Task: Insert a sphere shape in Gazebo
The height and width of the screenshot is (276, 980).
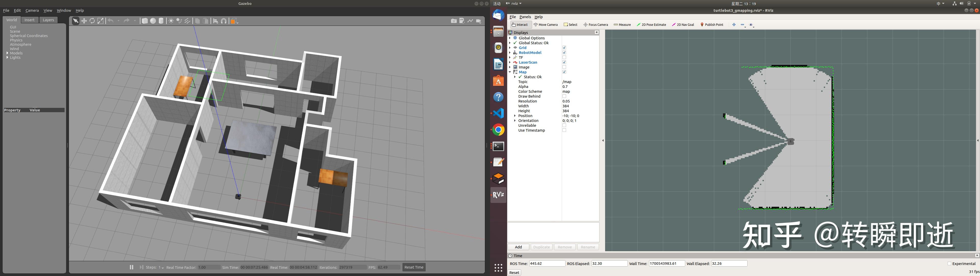Action: [x=153, y=21]
